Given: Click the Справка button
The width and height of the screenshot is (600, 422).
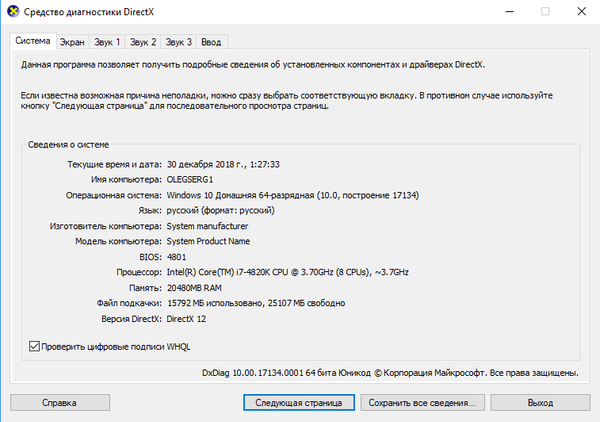Looking at the screenshot, I should click(x=60, y=402).
